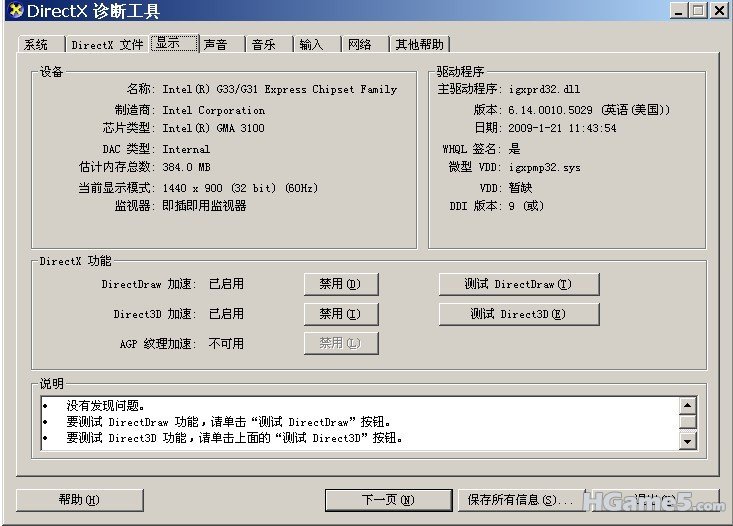
Task: Switch to the 输入 tab
Action: pos(312,45)
